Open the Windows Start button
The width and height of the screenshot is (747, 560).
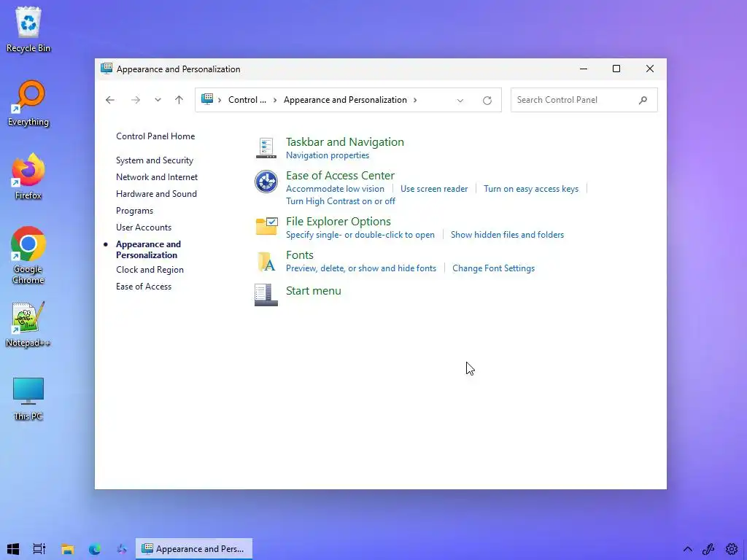13,549
